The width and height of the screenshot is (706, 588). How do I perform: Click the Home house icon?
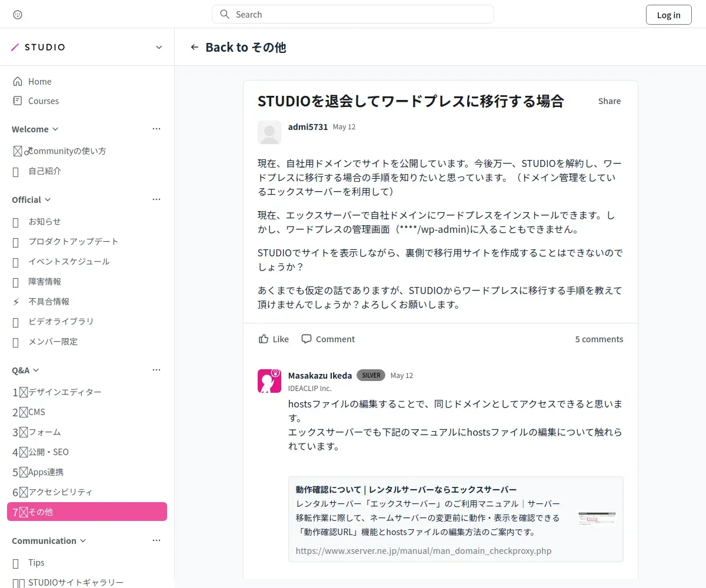tap(18, 81)
